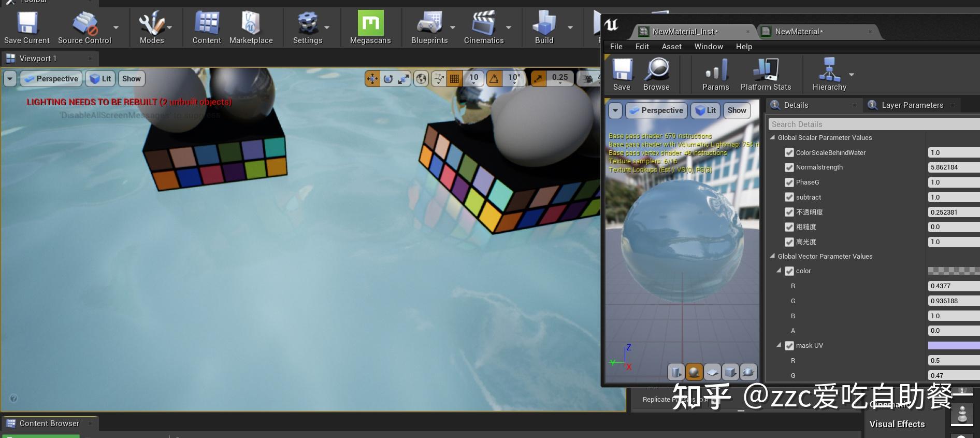Set preview mesh to teapot
Screen dimensions: 980x438
tap(748, 372)
